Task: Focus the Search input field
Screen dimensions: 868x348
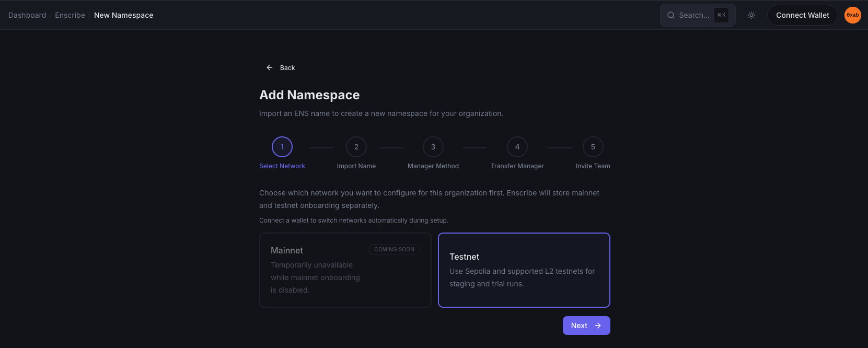Action: click(x=698, y=15)
